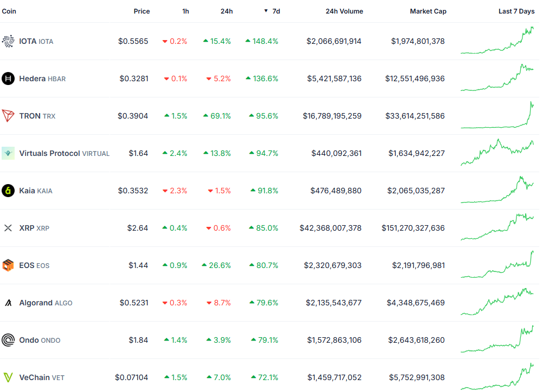Sort by the 7d column arrow

click(x=266, y=11)
